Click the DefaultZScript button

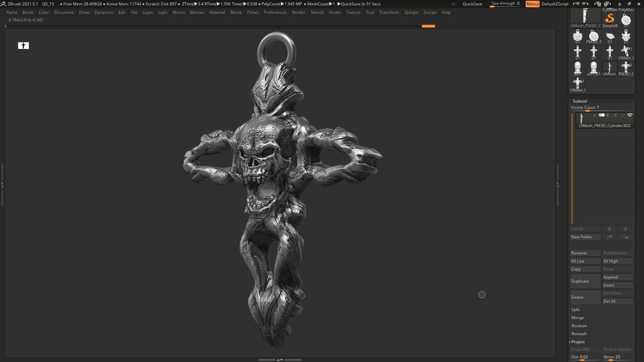pyautogui.click(x=555, y=4)
